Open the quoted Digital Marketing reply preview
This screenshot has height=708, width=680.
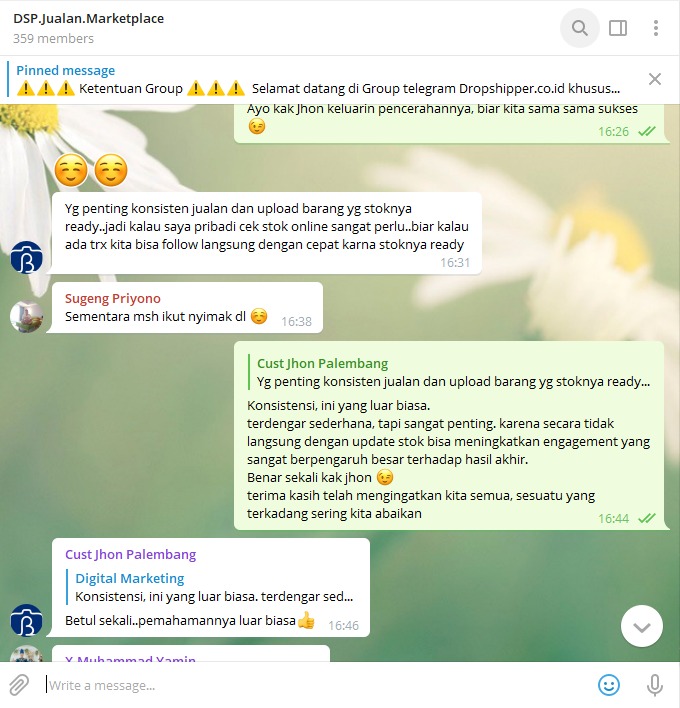point(210,587)
